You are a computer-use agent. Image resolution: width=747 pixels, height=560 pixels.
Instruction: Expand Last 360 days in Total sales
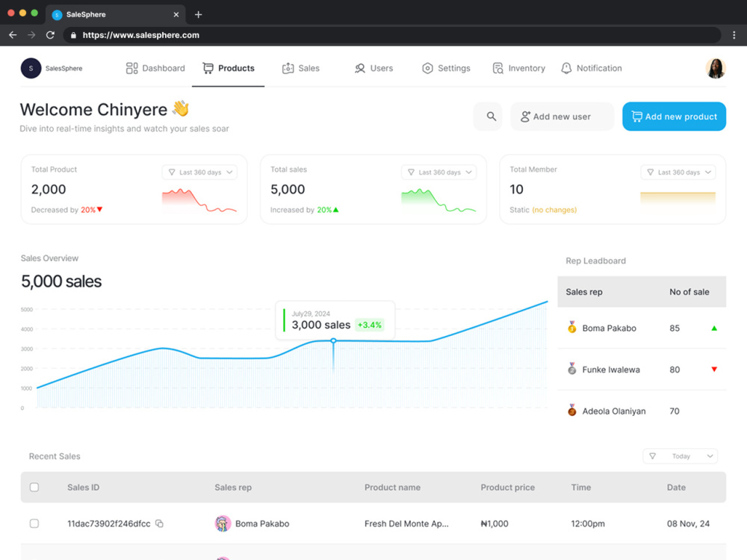[439, 172]
